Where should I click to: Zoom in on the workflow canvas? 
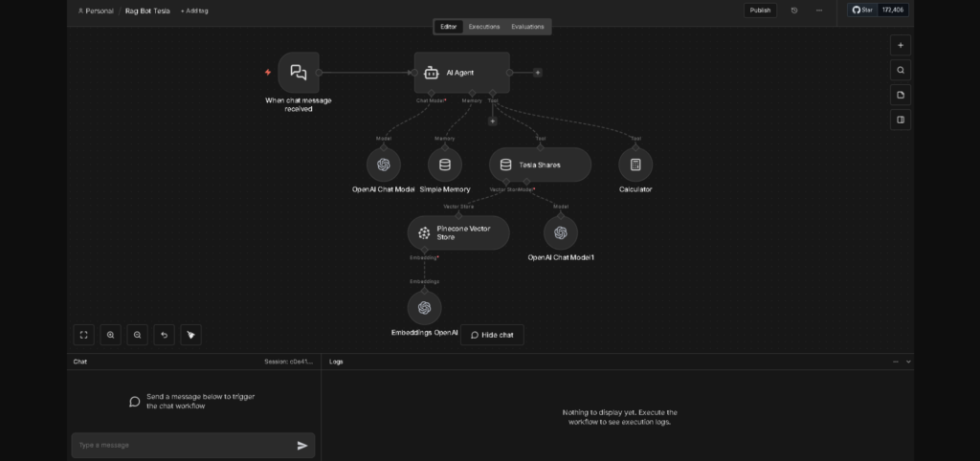point(111,335)
